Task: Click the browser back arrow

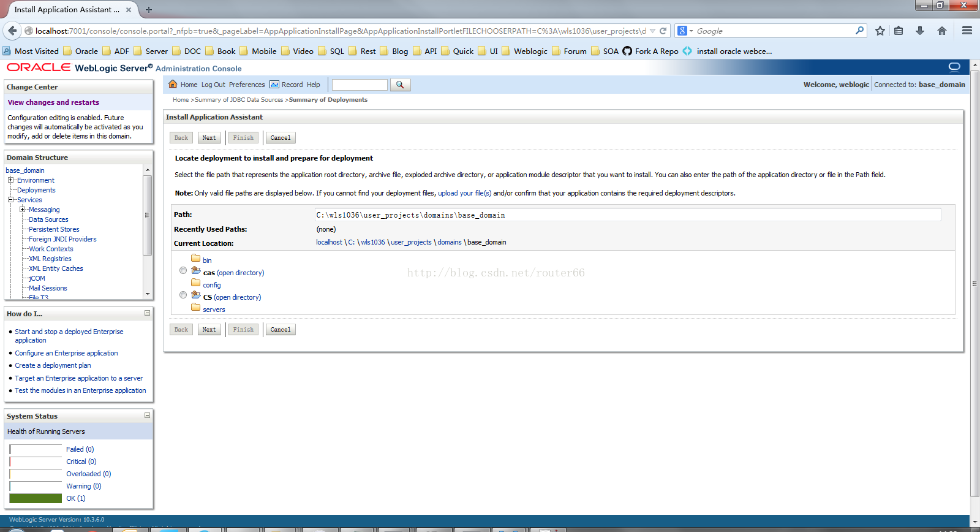Action: tap(12, 31)
